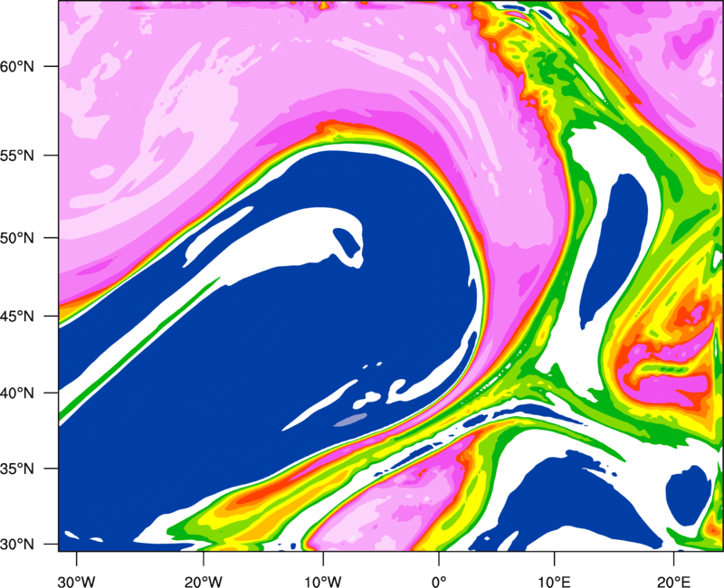Click the 45°N latitude label
The width and height of the screenshot is (724, 588).
(17, 317)
